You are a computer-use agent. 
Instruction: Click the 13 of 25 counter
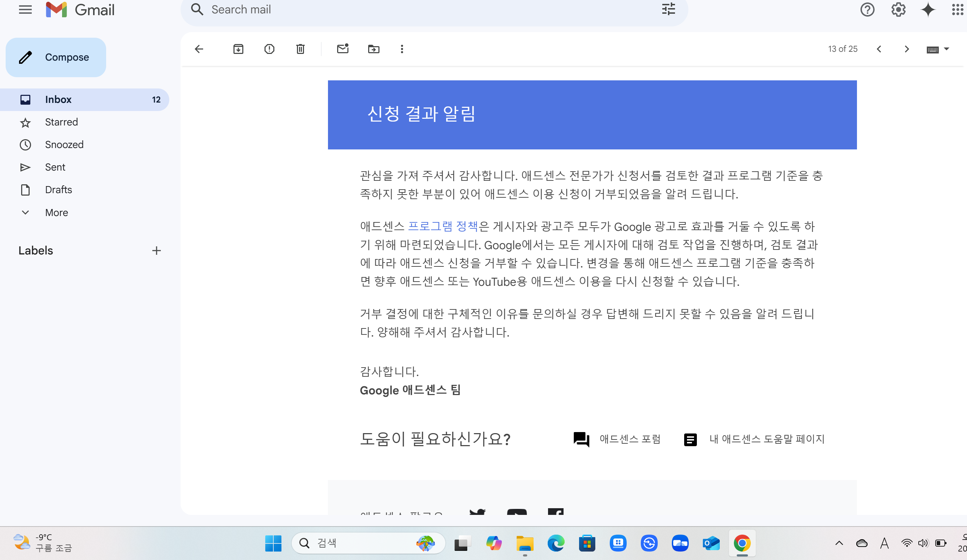(843, 49)
